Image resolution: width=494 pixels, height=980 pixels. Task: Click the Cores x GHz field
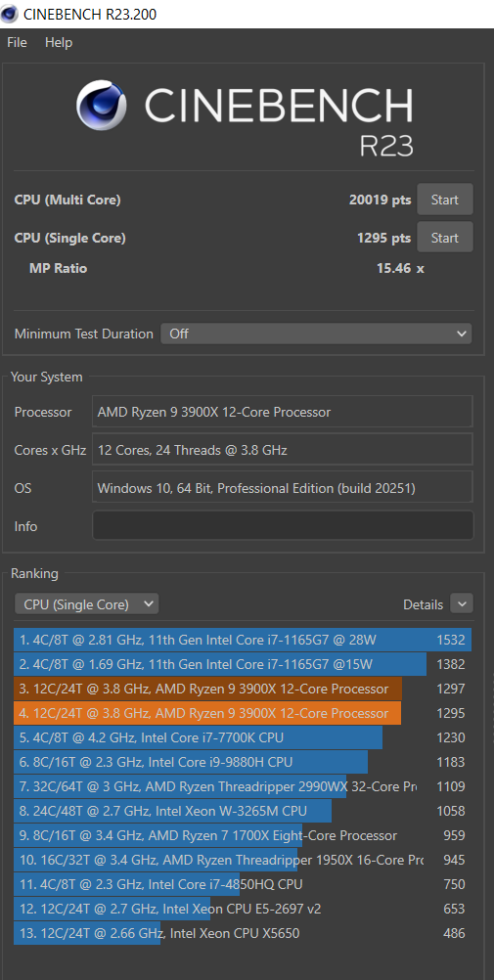(x=283, y=449)
